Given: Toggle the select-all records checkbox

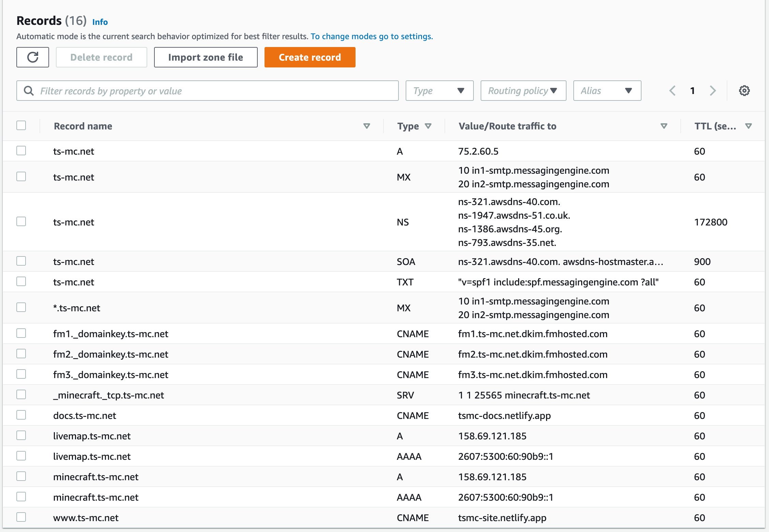Looking at the screenshot, I should pos(21,125).
